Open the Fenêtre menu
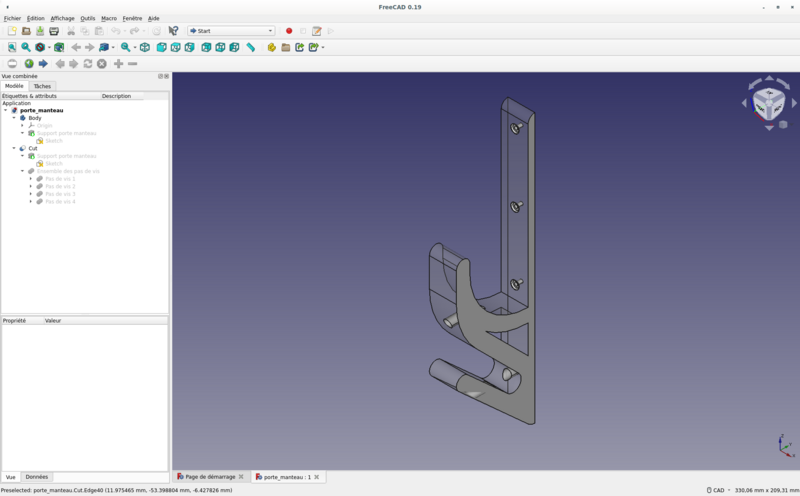The width and height of the screenshot is (800, 496). click(132, 18)
